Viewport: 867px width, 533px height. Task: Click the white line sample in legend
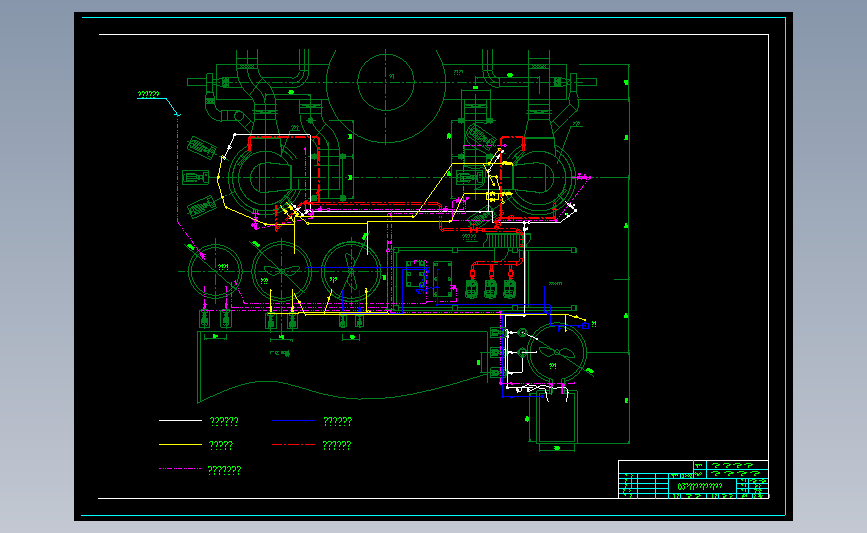tap(180, 421)
